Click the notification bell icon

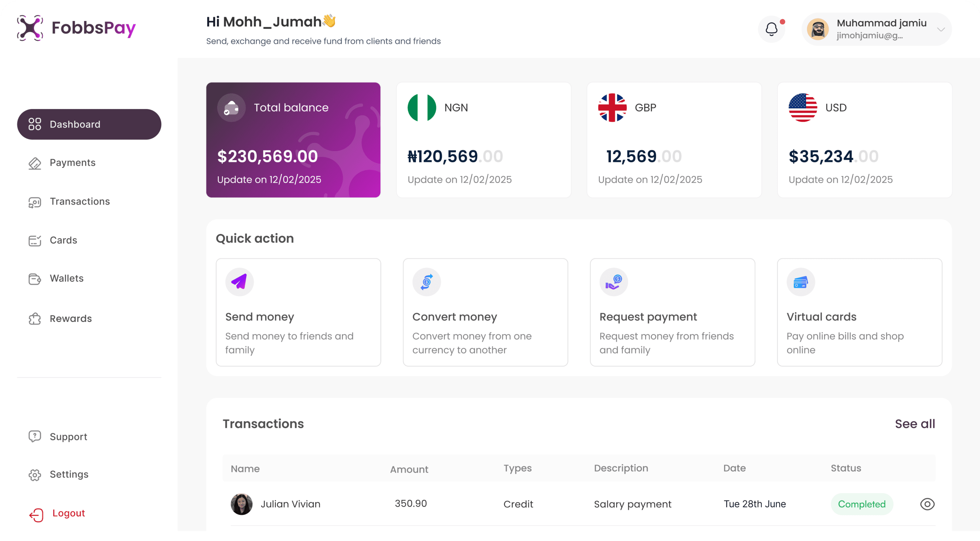tap(771, 29)
